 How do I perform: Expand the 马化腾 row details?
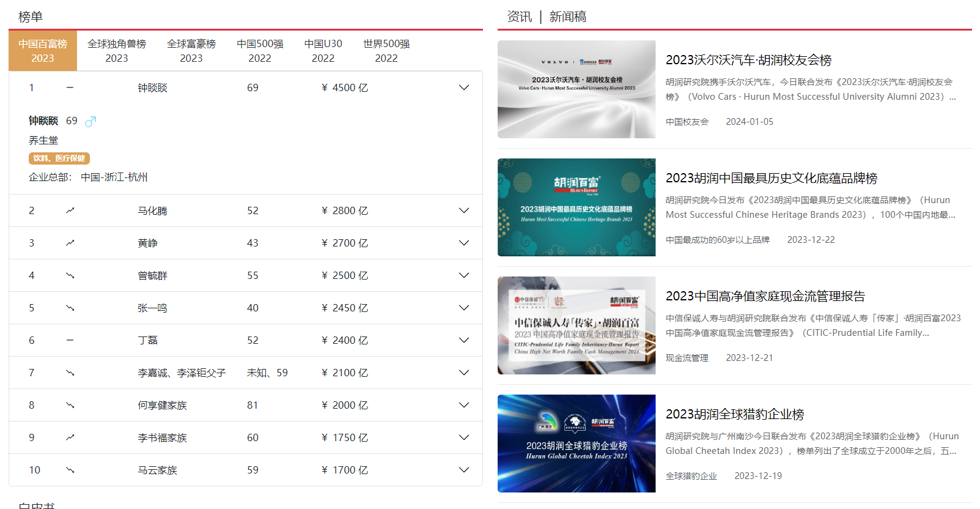point(464,210)
